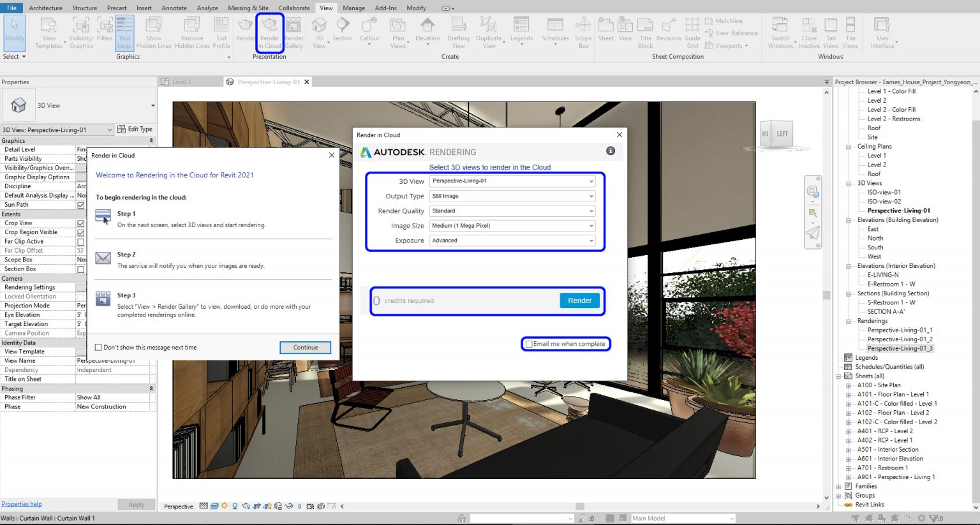Uncheck Crop View in the Properties palette

click(82, 223)
